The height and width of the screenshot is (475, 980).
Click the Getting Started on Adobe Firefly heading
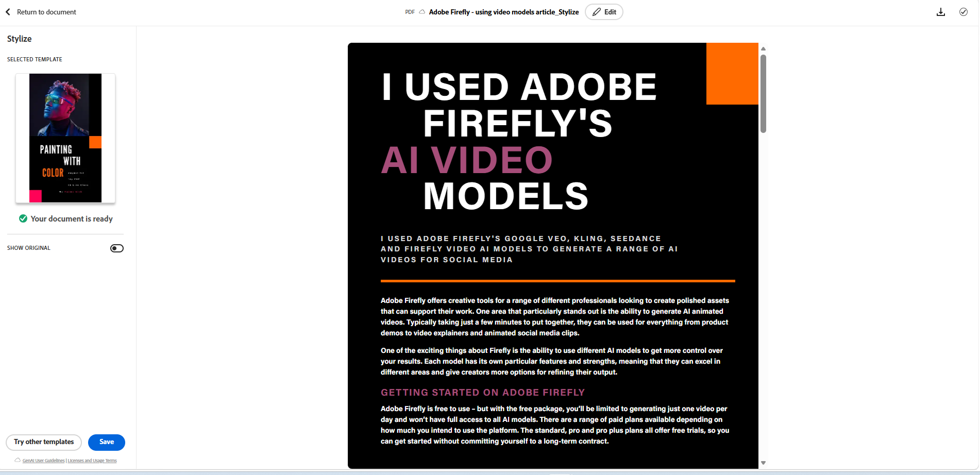click(x=483, y=393)
